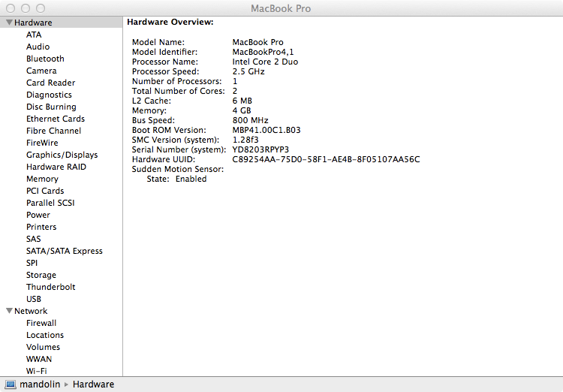This screenshot has width=563, height=392.
Task: Open Wi-Fi information
Action: (36, 371)
